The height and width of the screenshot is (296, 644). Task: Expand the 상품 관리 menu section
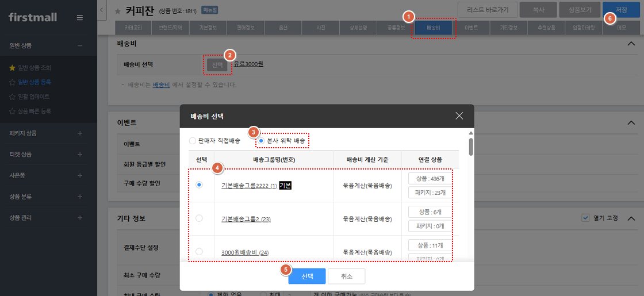click(80, 217)
